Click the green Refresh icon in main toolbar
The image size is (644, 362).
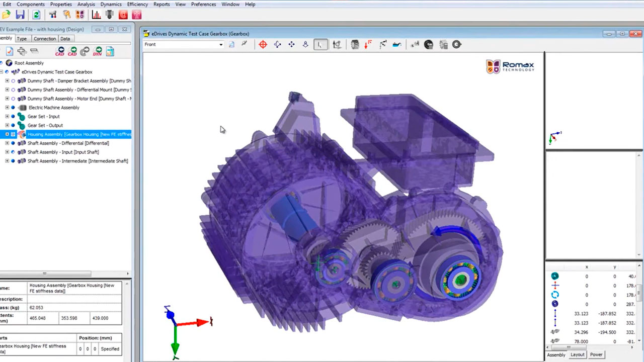tap(36, 15)
